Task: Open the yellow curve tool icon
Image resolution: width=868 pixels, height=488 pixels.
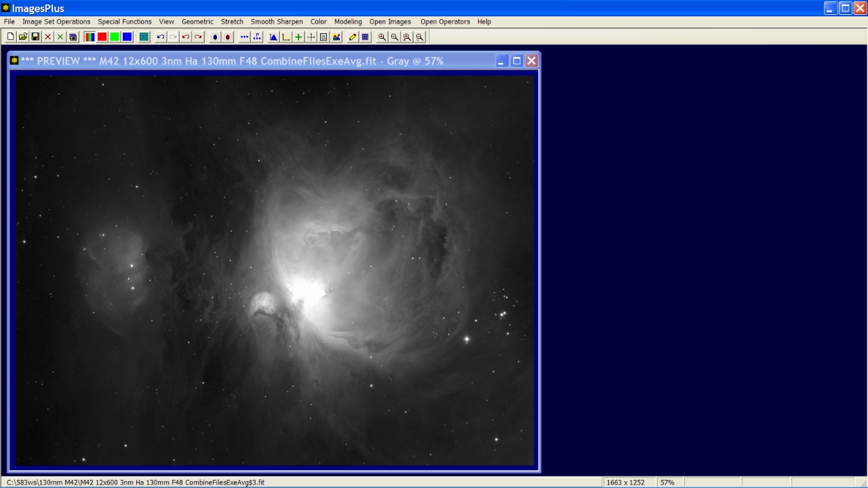Action: pos(286,37)
